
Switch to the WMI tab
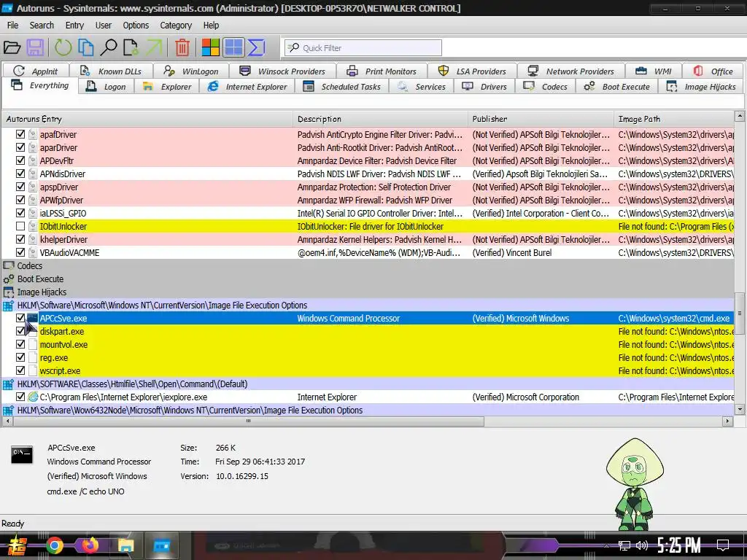(653, 71)
